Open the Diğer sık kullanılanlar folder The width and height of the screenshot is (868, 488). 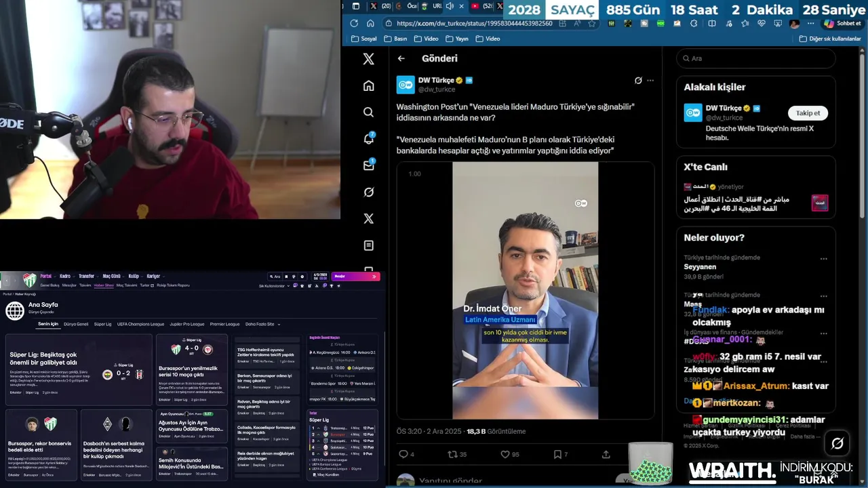(x=829, y=39)
